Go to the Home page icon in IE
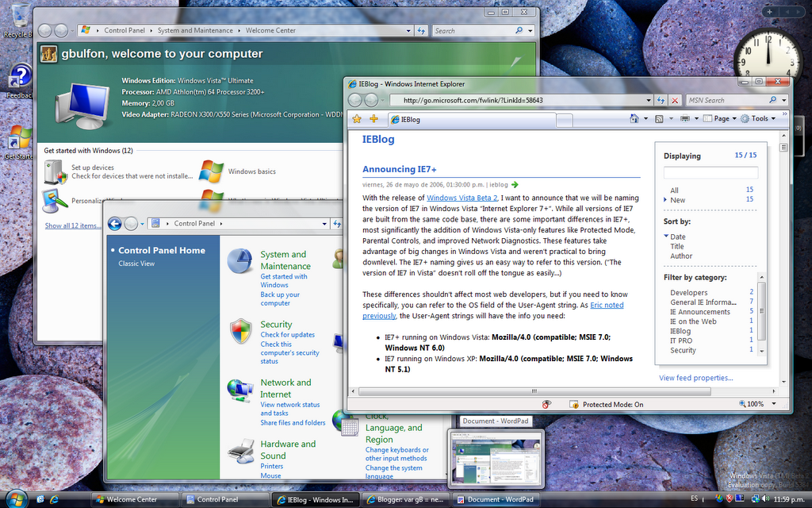The image size is (812, 508). click(x=634, y=119)
